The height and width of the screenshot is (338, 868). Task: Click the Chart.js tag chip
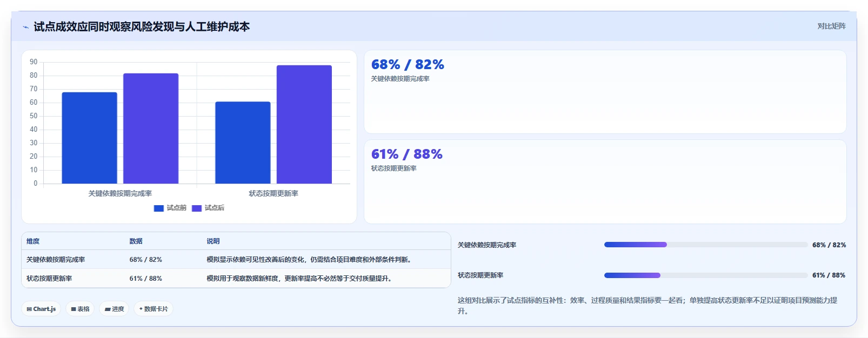pos(41,309)
